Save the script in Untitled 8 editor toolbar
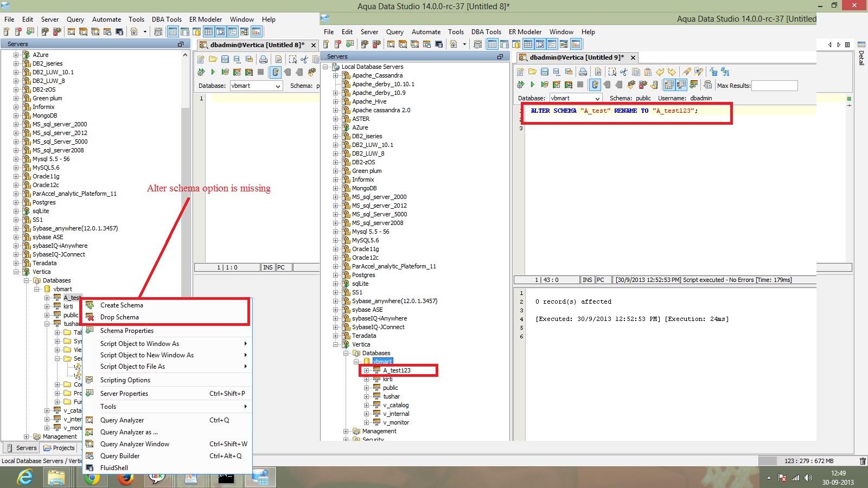 pos(225,59)
